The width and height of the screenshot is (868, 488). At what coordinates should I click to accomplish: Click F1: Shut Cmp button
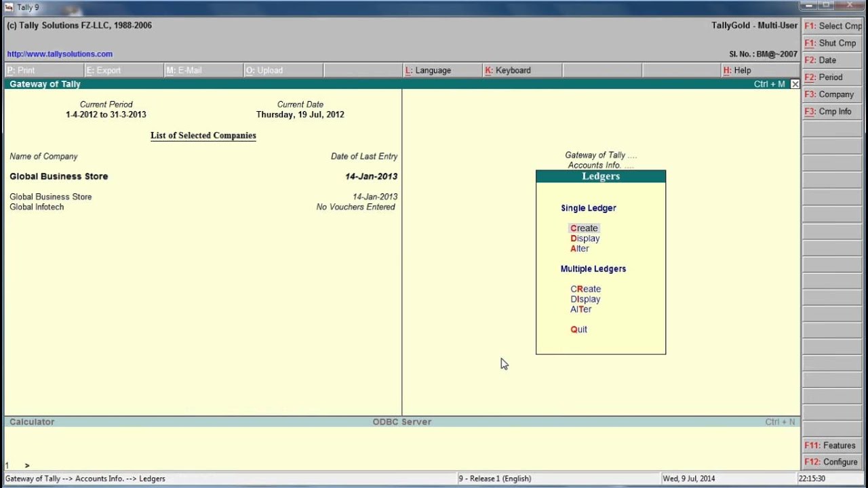coord(834,43)
